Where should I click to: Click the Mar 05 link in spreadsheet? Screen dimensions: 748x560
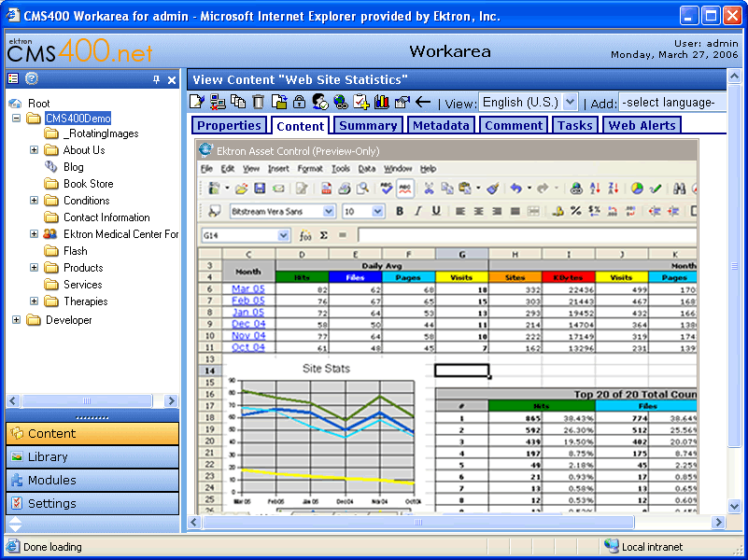coord(248,288)
